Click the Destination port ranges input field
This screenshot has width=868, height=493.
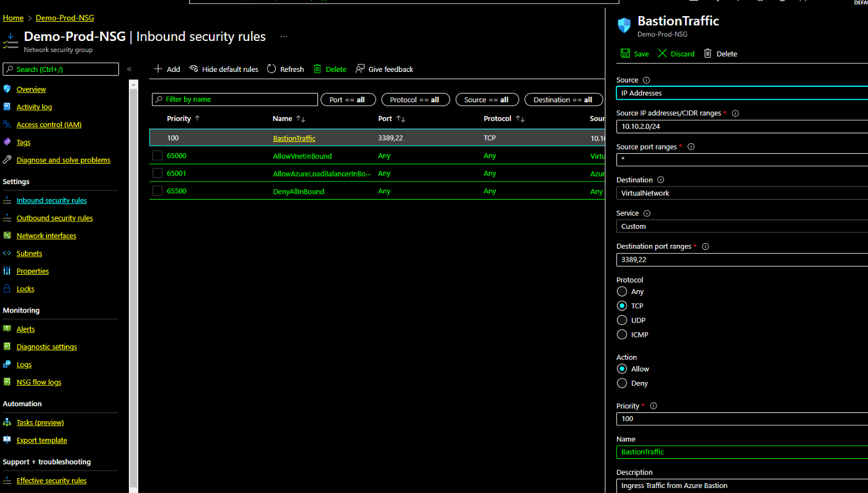tap(742, 260)
